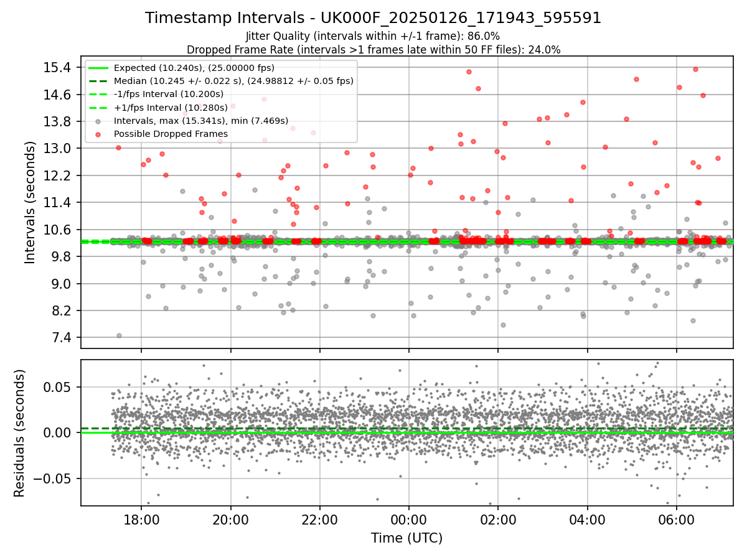Click the '00:00' time tick label

coord(409,519)
